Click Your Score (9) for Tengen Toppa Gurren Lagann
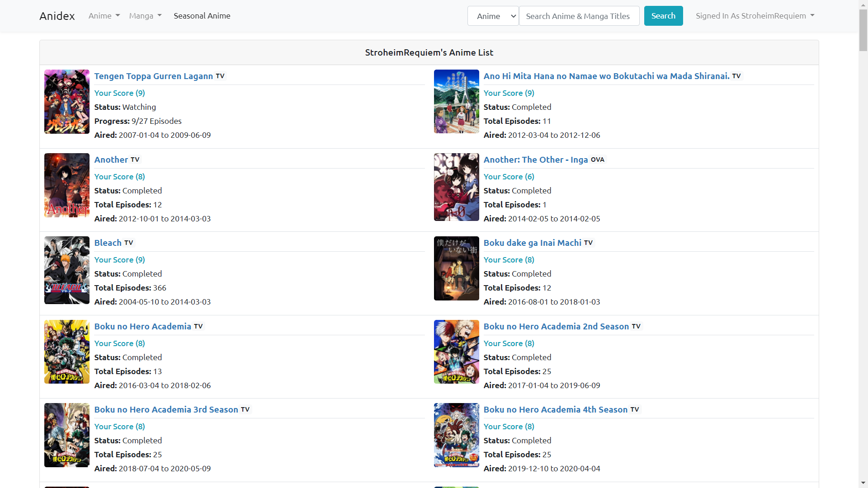868x488 pixels. pyautogui.click(x=119, y=93)
